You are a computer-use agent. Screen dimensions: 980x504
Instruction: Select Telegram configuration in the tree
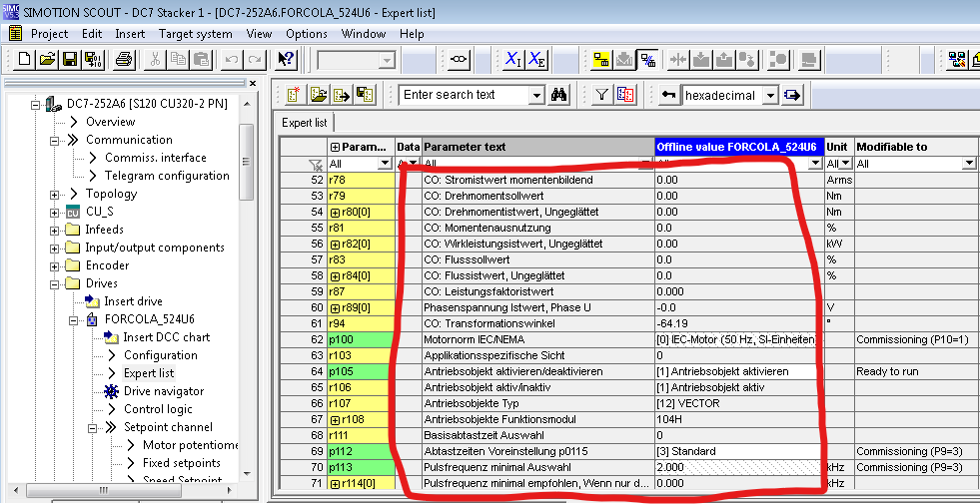(167, 176)
